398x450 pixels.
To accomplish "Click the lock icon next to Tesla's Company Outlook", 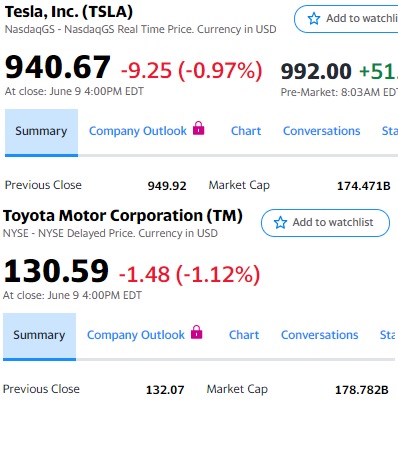I will pos(199,128).
